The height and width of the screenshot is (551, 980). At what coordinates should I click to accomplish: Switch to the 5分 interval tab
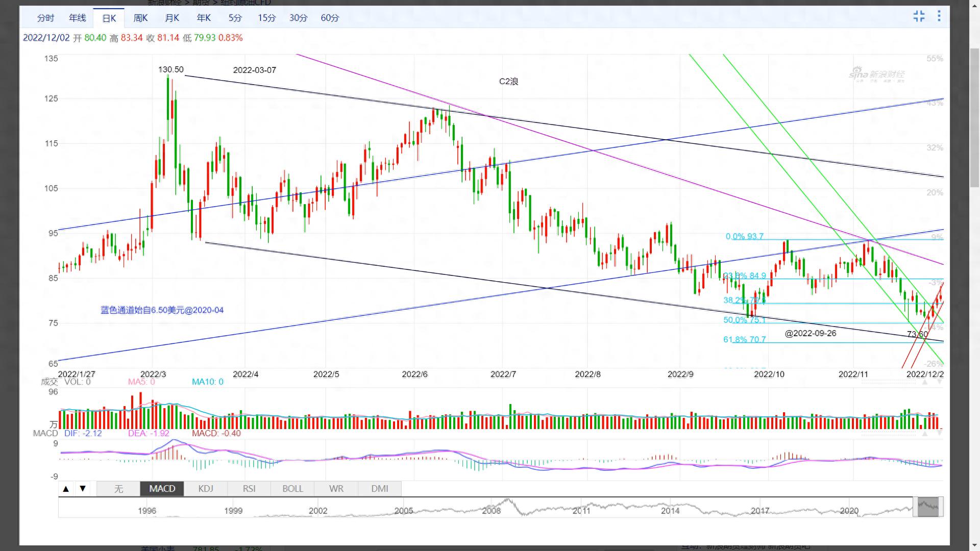pos(235,18)
